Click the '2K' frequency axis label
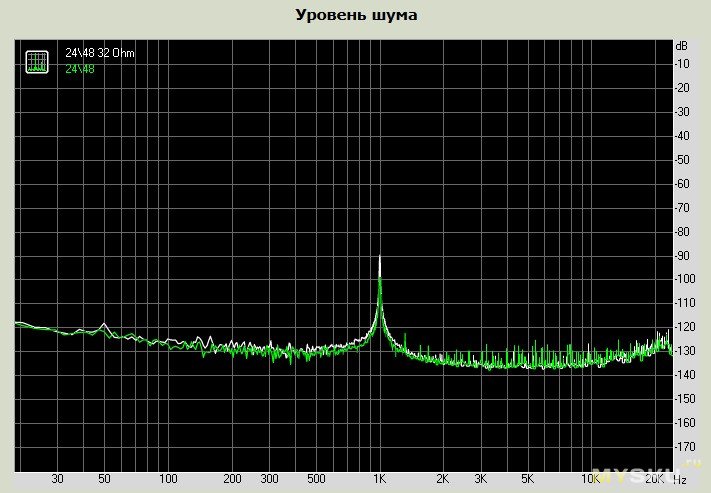The height and width of the screenshot is (493, 711). 443,480
